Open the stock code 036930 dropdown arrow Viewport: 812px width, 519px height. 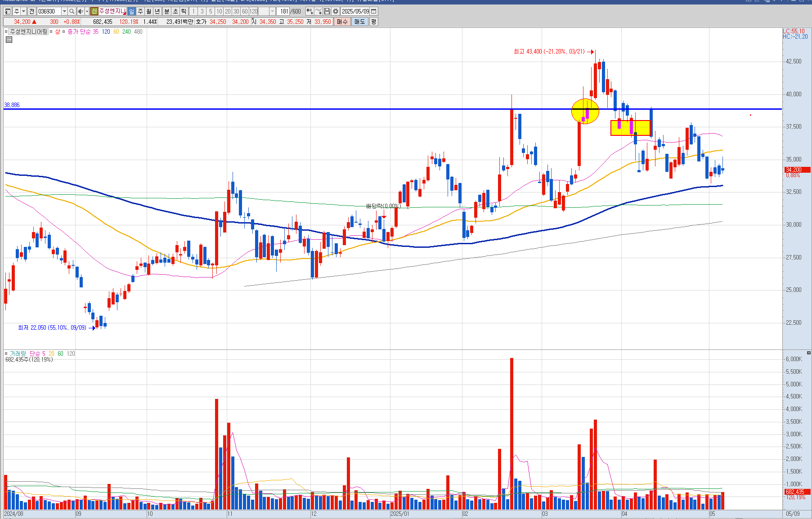pos(64,11)
